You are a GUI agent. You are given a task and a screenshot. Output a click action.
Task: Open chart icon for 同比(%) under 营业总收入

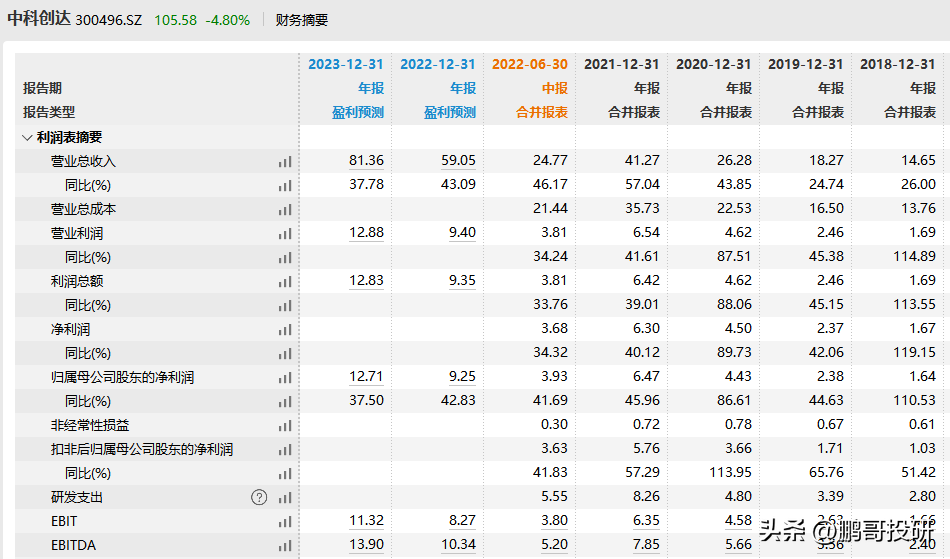(285, 186)
